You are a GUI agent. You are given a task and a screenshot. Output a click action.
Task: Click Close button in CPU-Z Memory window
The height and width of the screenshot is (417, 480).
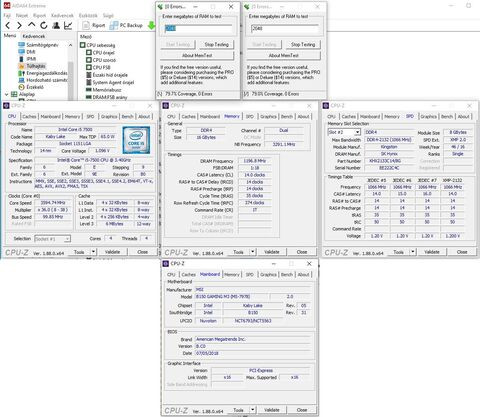[x=302, y=252]
